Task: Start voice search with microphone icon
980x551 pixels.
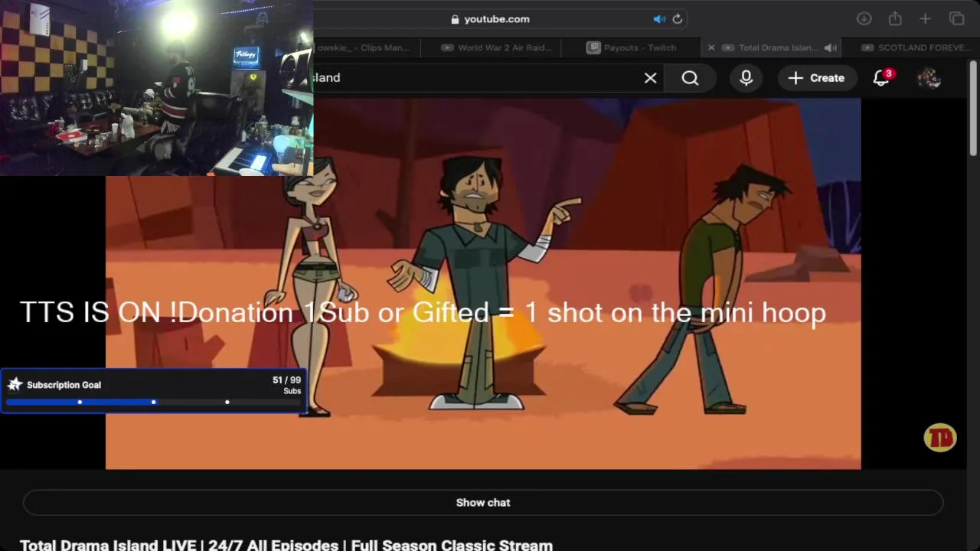Action: [746, 78]
